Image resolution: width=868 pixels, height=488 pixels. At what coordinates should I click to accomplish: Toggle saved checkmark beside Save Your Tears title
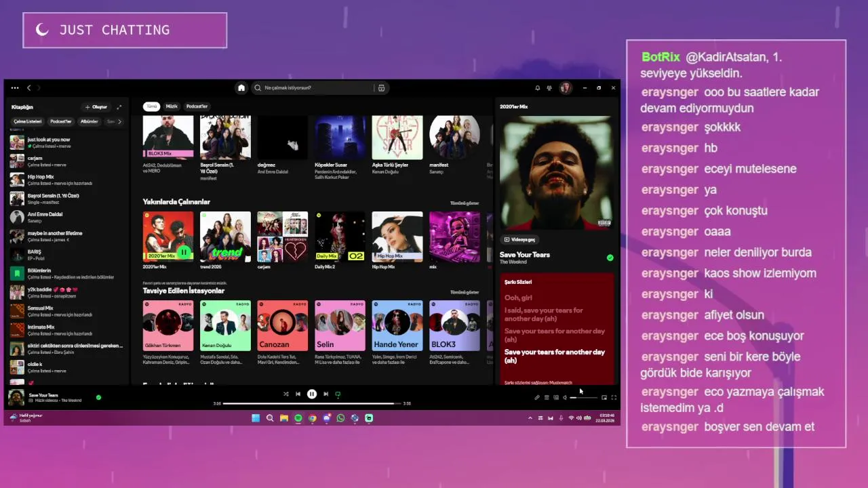610,258
